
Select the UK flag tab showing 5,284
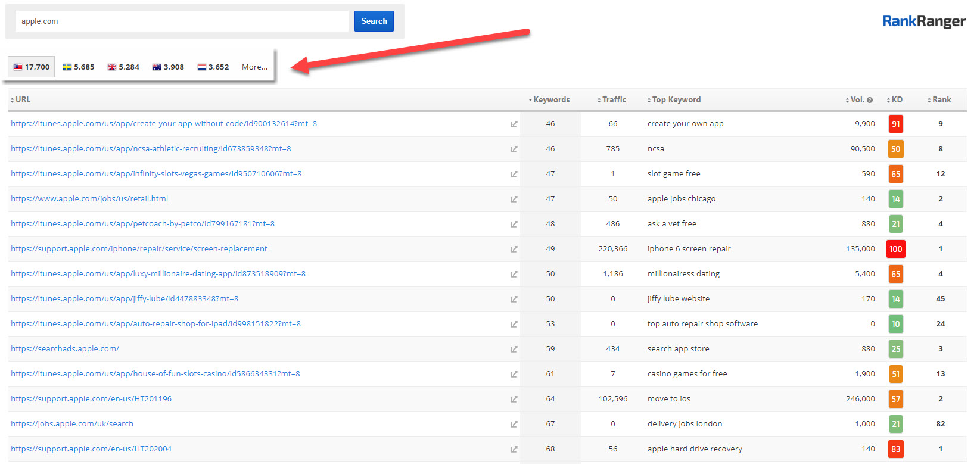coord(123,67)
